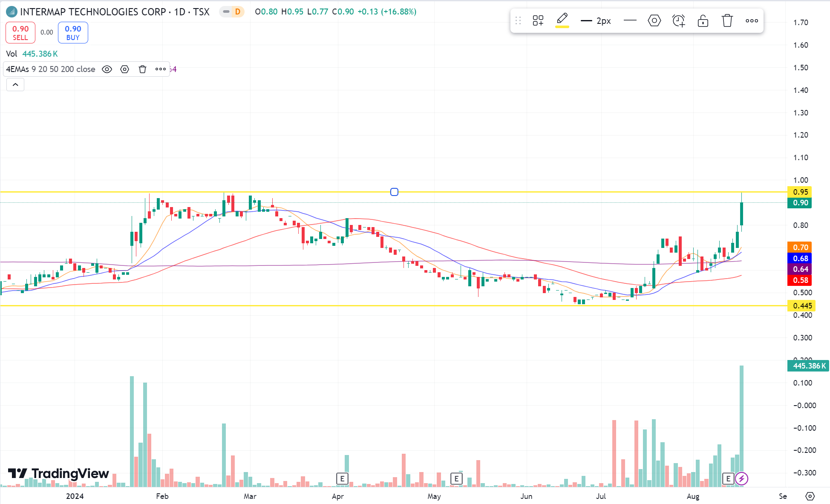The width and height of the screenshot is (830, 504).
Task: Click the orange 0.70 EMA label
Action: 800,248
